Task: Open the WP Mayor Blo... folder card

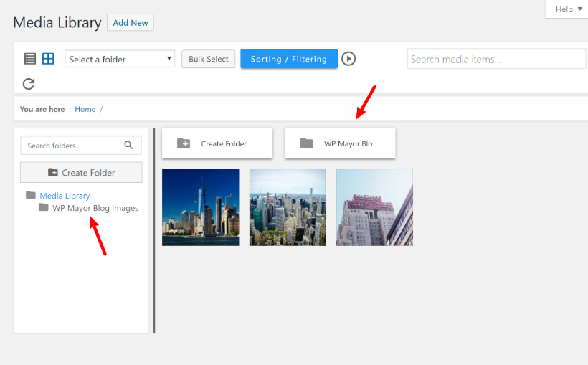Action: [x=340, y=143]
